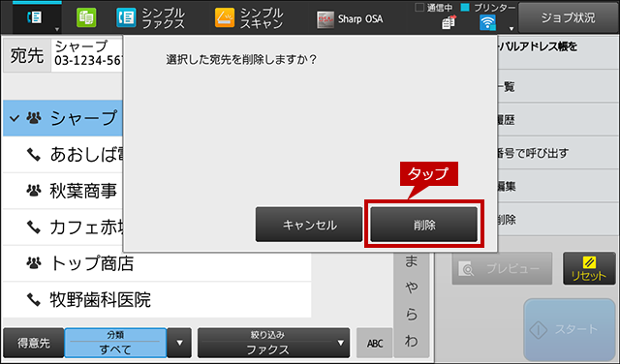This screenshot has width=620, height=364.
Task: Tap the 得意先 button
Action: click(34, 343)
